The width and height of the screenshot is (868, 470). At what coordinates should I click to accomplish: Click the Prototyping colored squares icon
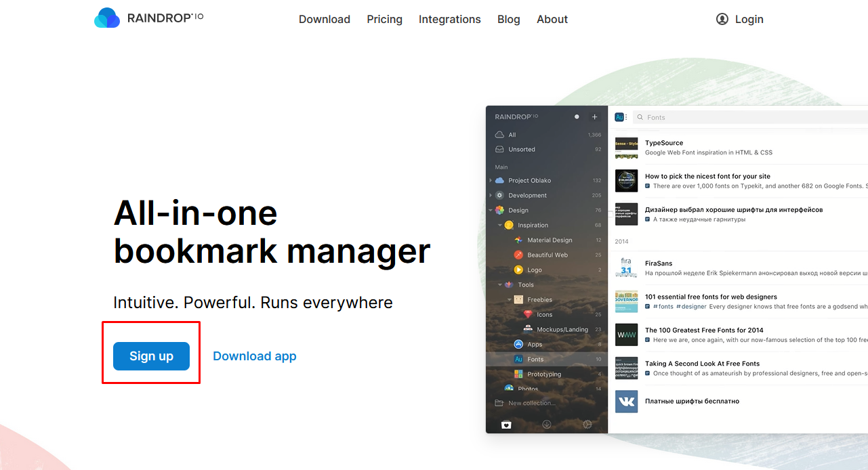518,374
